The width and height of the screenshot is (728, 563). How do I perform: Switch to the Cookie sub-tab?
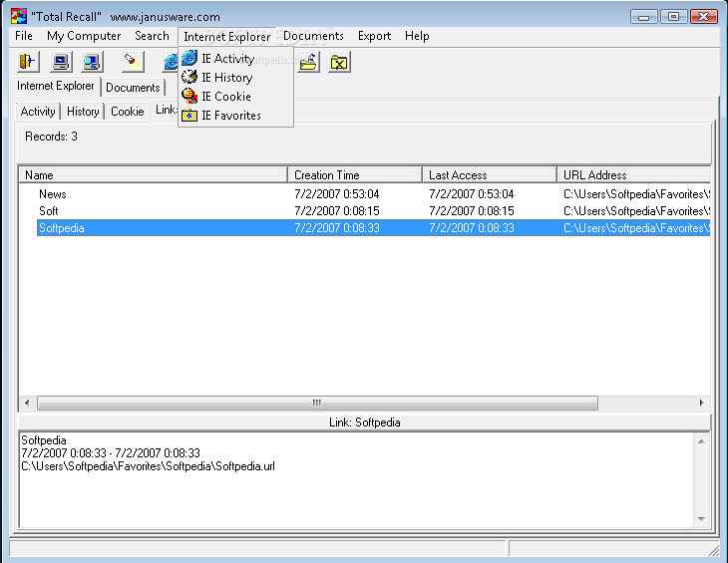coord(128,112)
